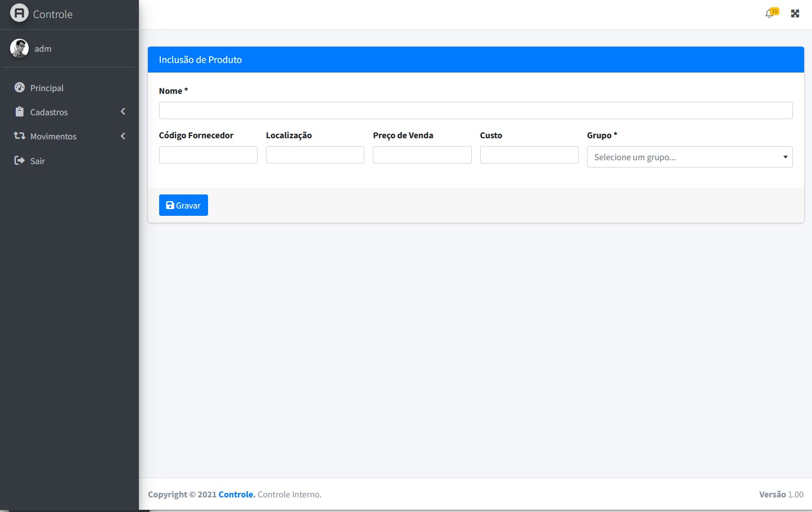Go to Principal in the sidebar

(47, 88)
